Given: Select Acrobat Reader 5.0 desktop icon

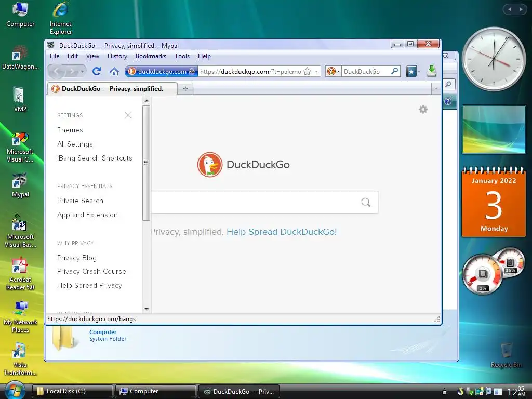Looking at the screenshot, I should [20, 274].
